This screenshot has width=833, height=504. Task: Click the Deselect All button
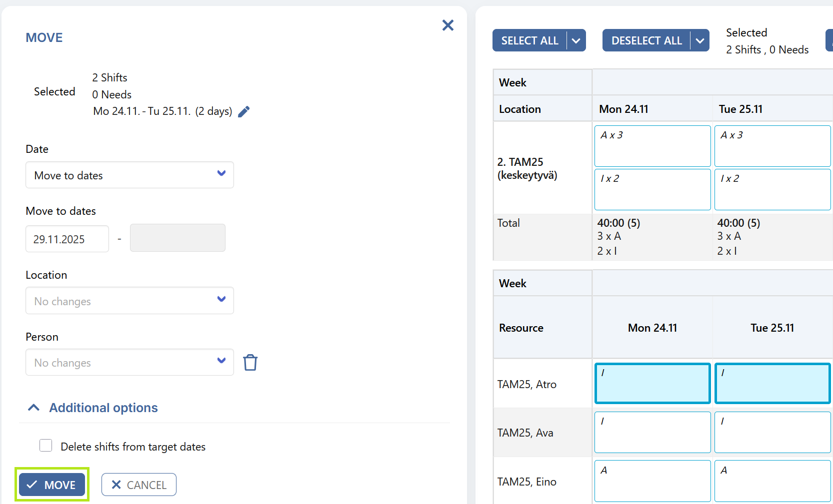point(646,40)
